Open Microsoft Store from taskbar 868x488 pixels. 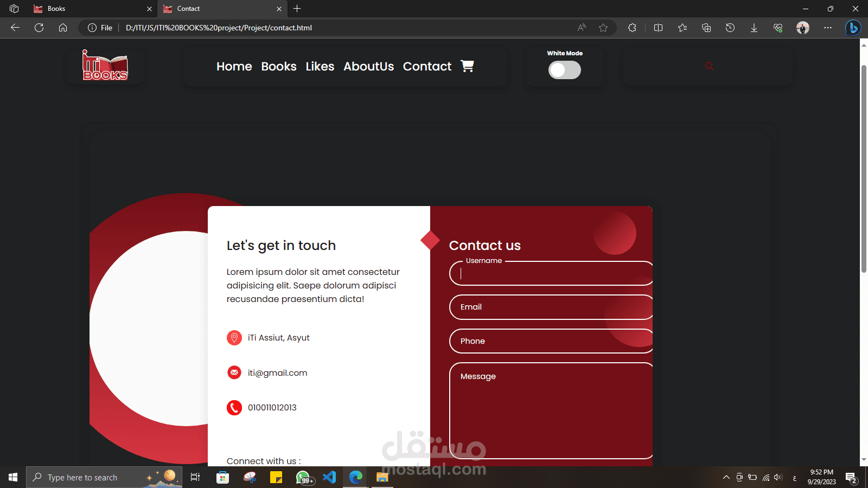coord(222,477)
